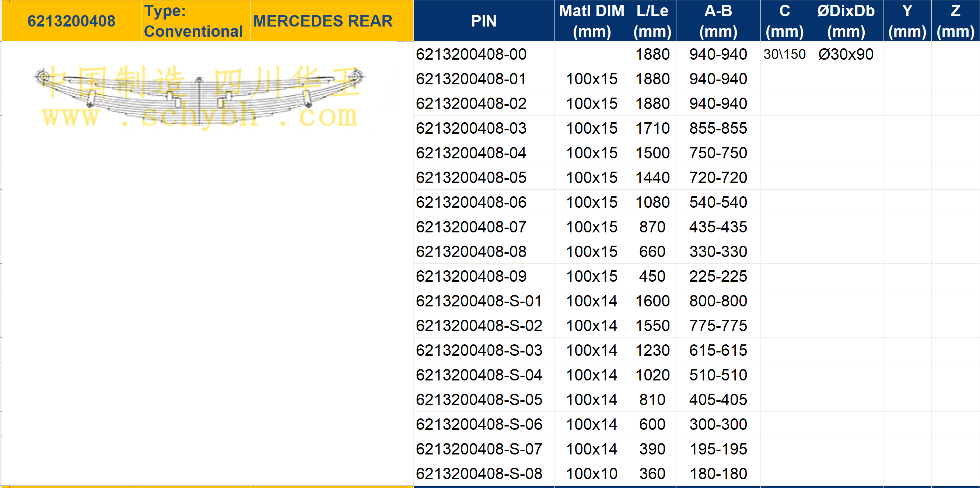This screenshot has width=980, height=488.
Task: Select the Ø30x90 cell
Action: [846, 54]
